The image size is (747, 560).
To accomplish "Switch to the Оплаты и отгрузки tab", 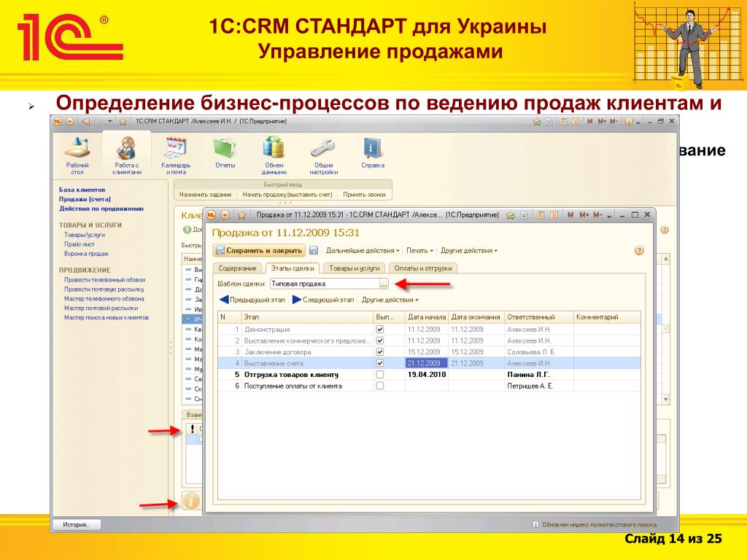I will (x=423, y=268).
